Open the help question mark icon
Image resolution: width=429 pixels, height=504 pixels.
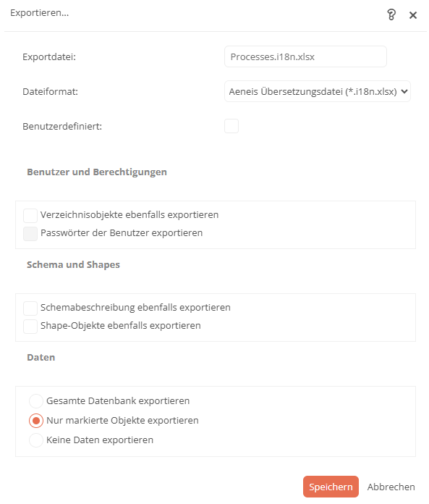(x=391, y=14)
